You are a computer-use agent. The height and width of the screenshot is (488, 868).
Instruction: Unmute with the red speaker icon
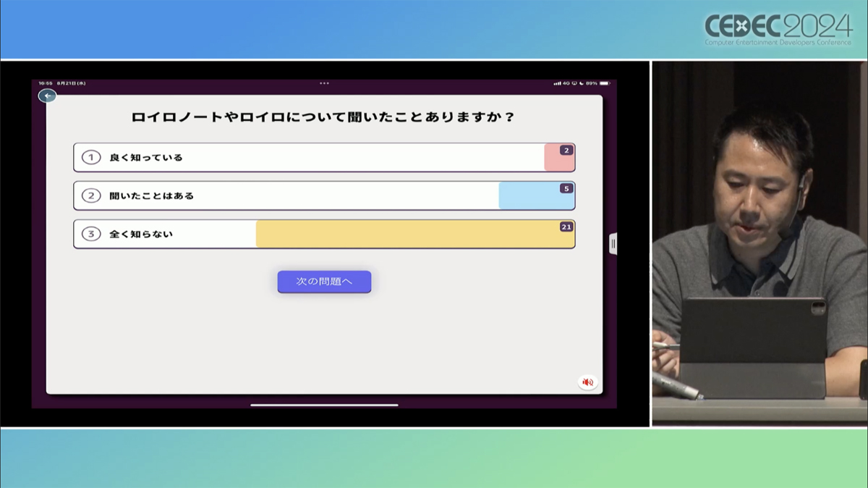point(587,382)
